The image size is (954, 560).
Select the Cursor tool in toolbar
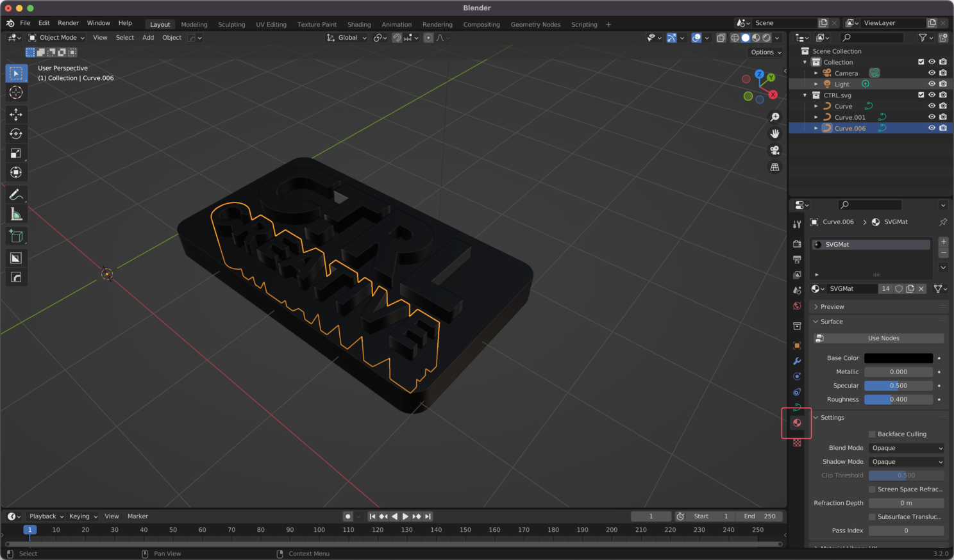[16, 93]
